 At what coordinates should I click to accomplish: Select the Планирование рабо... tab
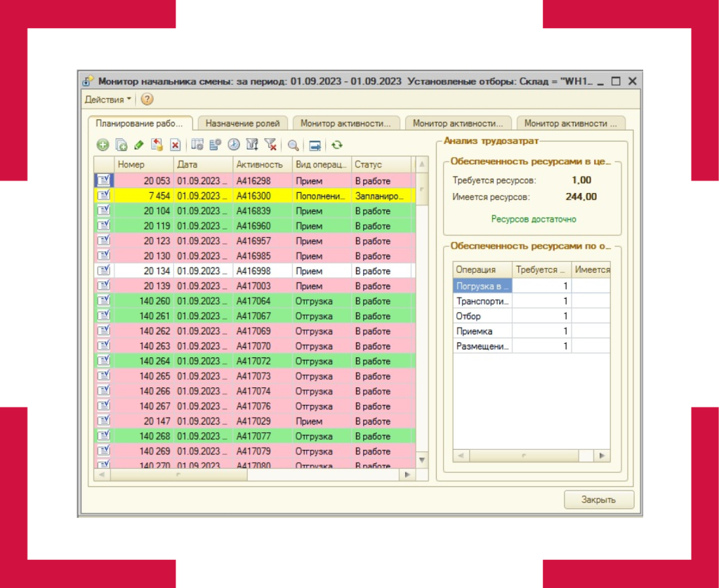click(139, 123)
